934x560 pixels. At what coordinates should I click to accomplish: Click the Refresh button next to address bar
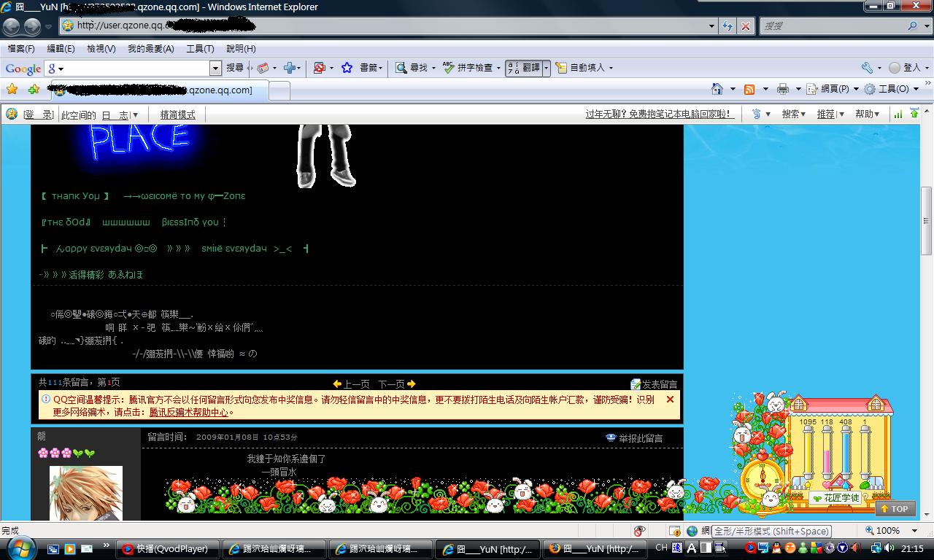coord(727,26)
